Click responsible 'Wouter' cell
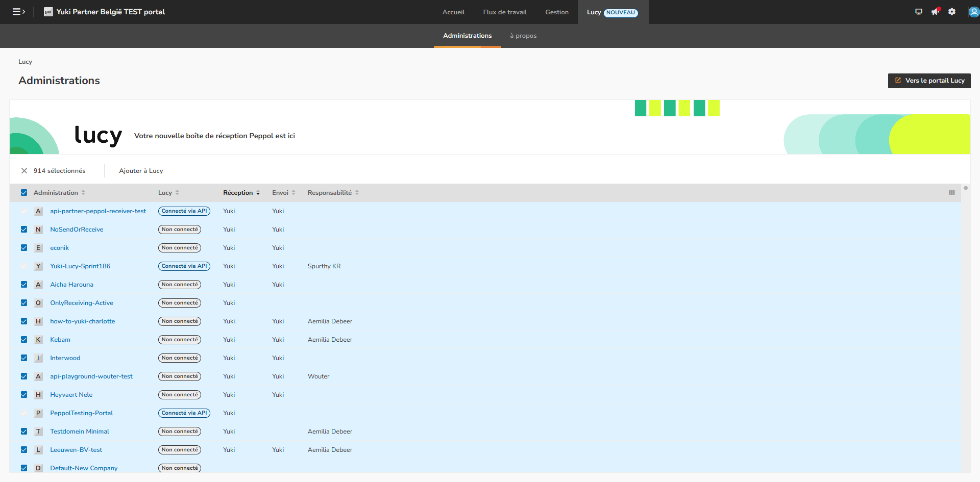 pyautogui.click(x=318, y=376)
